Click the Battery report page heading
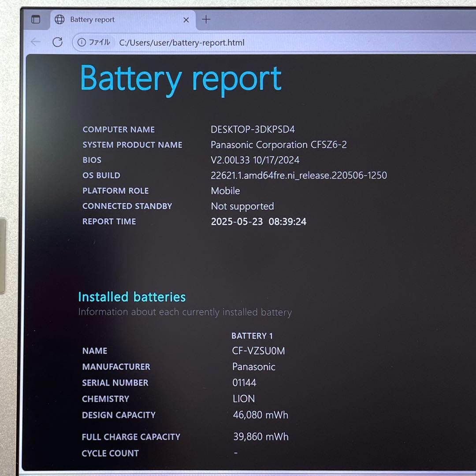This screenshot has width=476, height=476. pos(181,79)
